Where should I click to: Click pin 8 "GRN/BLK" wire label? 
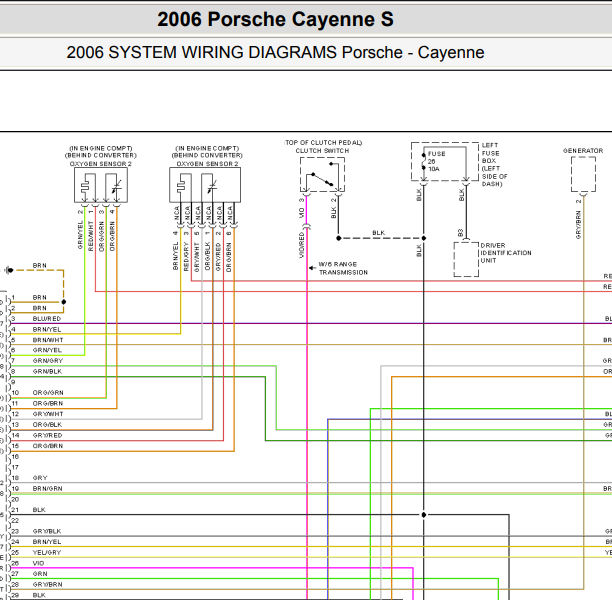point(47,371)
